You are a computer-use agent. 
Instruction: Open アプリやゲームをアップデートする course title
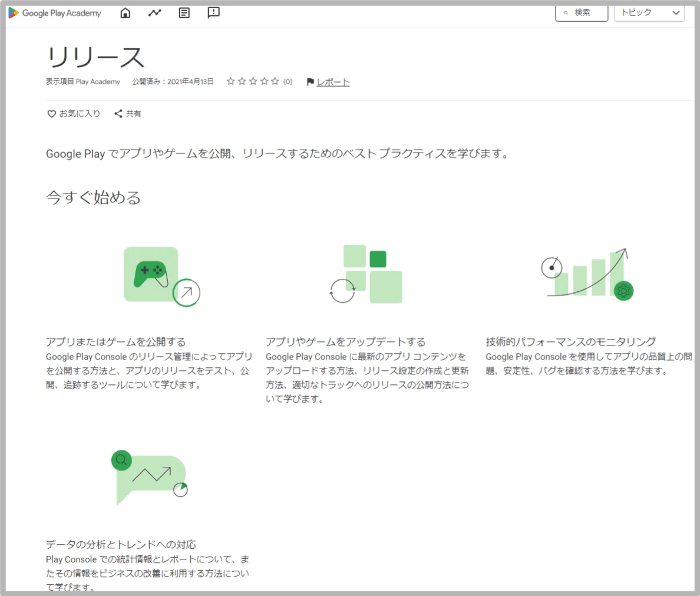coord(345,342)
